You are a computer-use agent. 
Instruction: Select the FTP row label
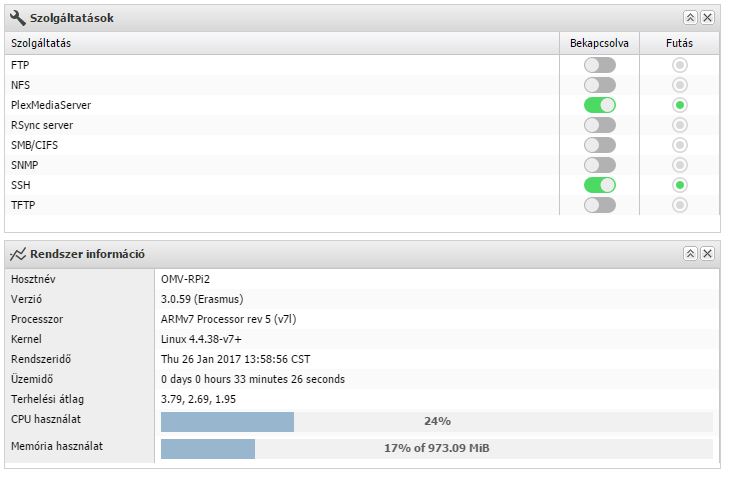pyautogui.click(x=20, y=65)
